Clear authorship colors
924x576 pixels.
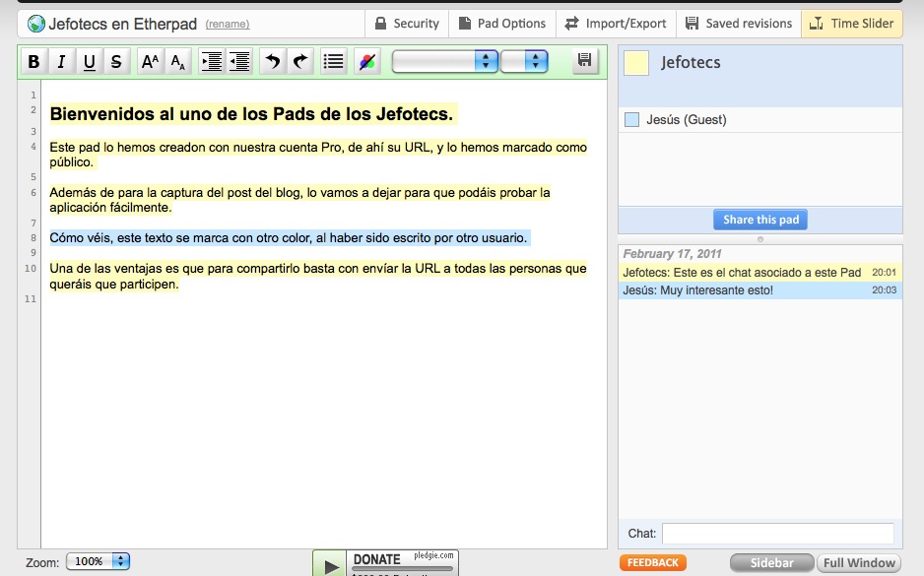(x=366, y=62)
